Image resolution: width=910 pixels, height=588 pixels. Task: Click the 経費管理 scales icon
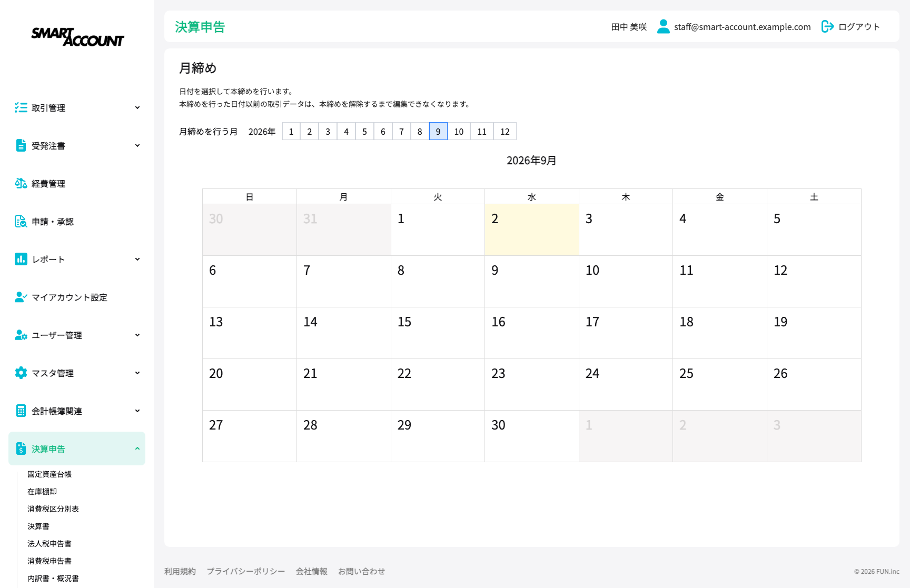[21, 184]
